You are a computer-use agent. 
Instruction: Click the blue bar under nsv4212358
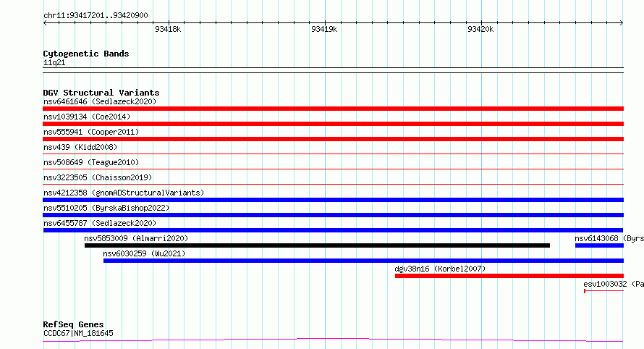(333, 200)
